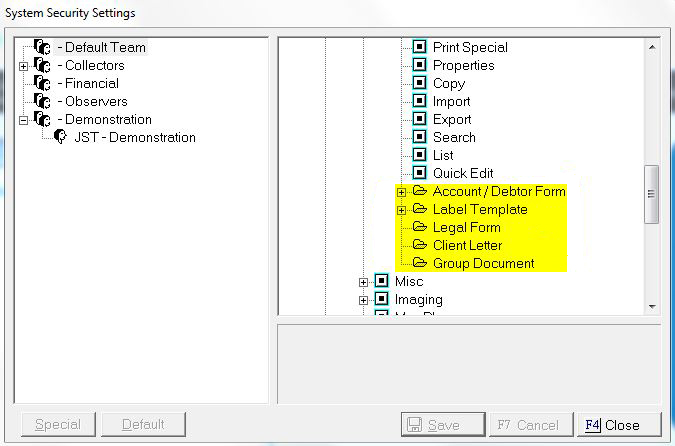Click the Default button
675x446 pixels.
point(143,425)
